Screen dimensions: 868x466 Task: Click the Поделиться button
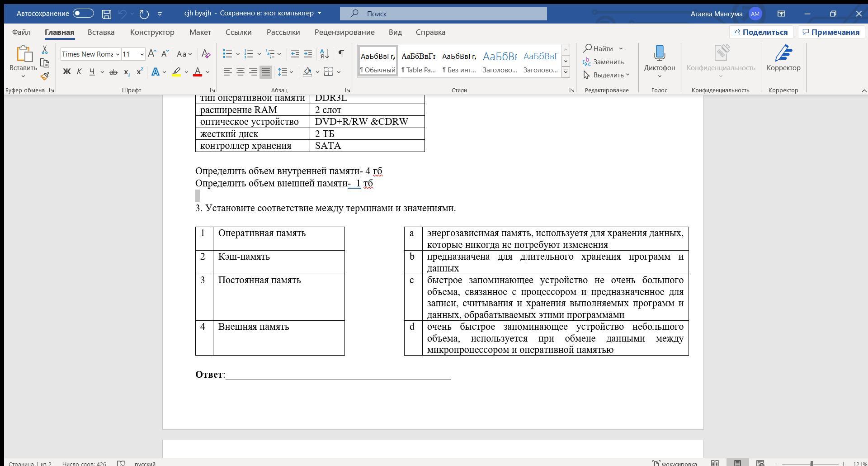(x=761, y=32)
